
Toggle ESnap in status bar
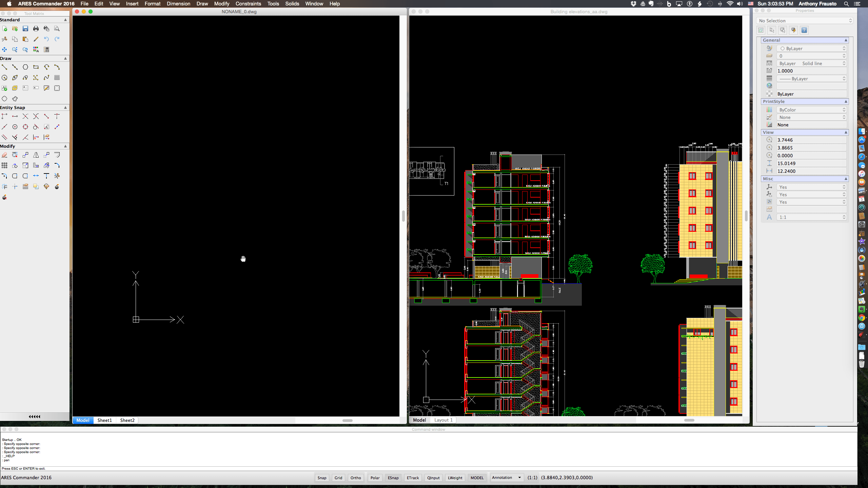[x=393, y=478]
